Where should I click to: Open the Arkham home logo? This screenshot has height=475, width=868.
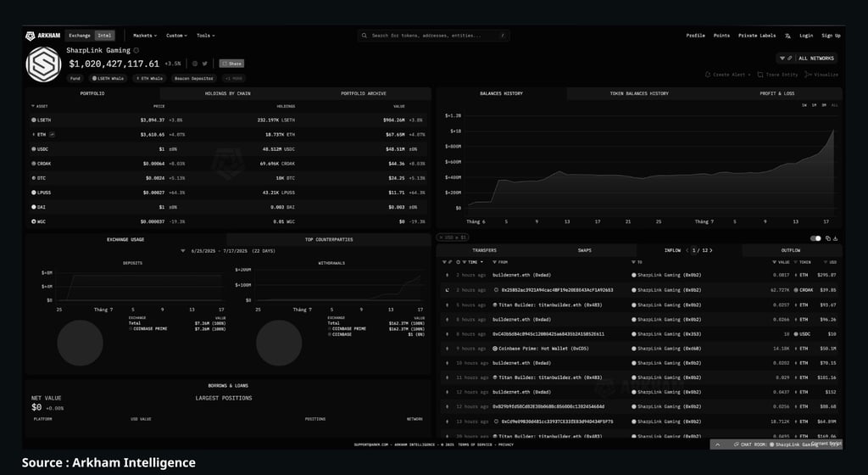coord(42,36)
